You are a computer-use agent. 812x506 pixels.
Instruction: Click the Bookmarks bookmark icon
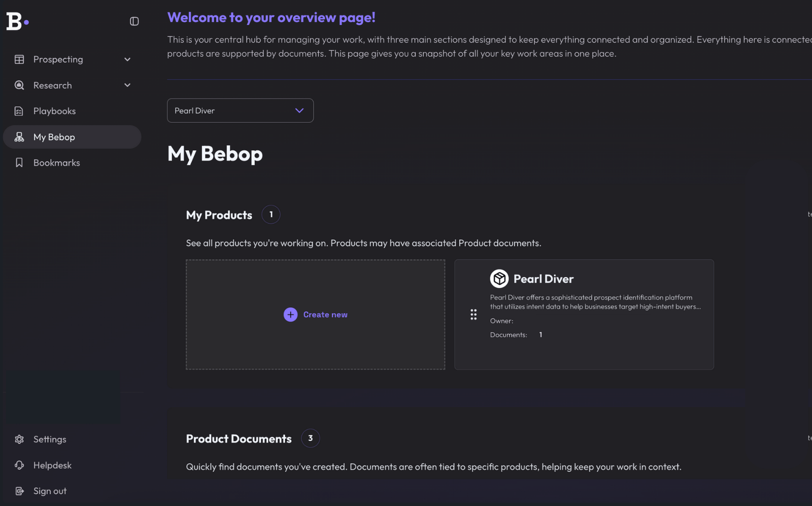click(19, 162)
